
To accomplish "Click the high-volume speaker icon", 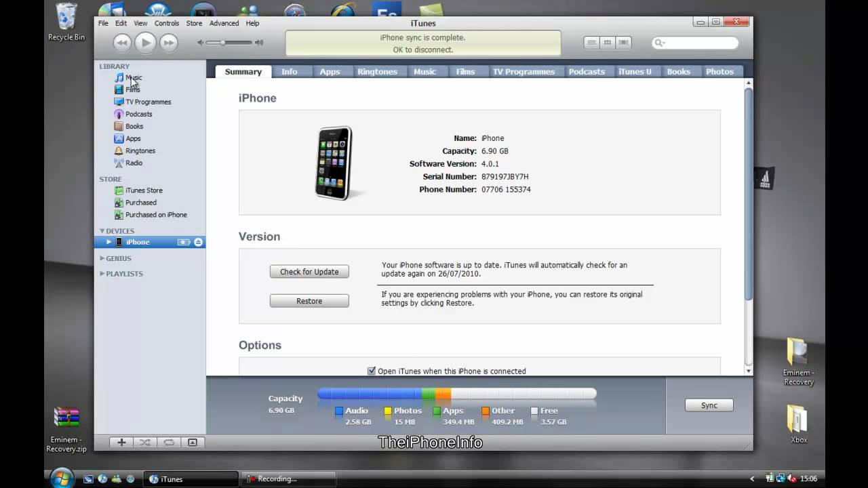I will tap(258, 43).
